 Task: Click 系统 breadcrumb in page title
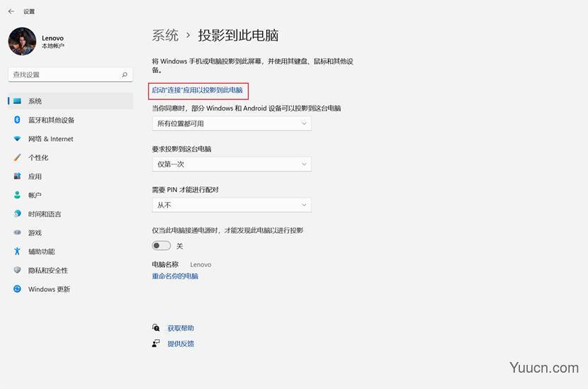(x=165, y=35)
